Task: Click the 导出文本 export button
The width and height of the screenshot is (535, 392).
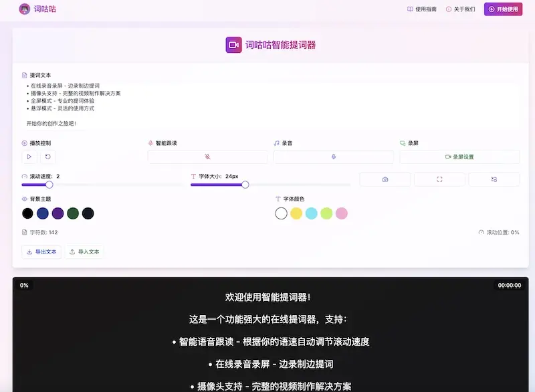Action: click(x=41, y=252)
